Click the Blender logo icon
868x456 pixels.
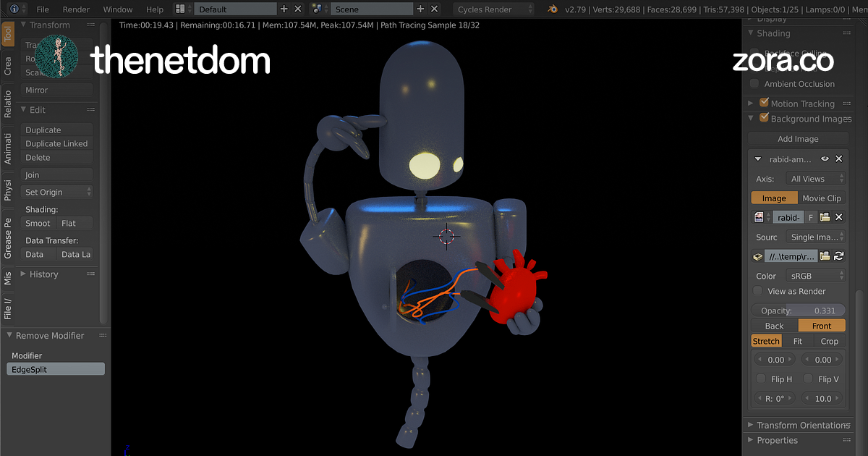click(x=553, y=9)
